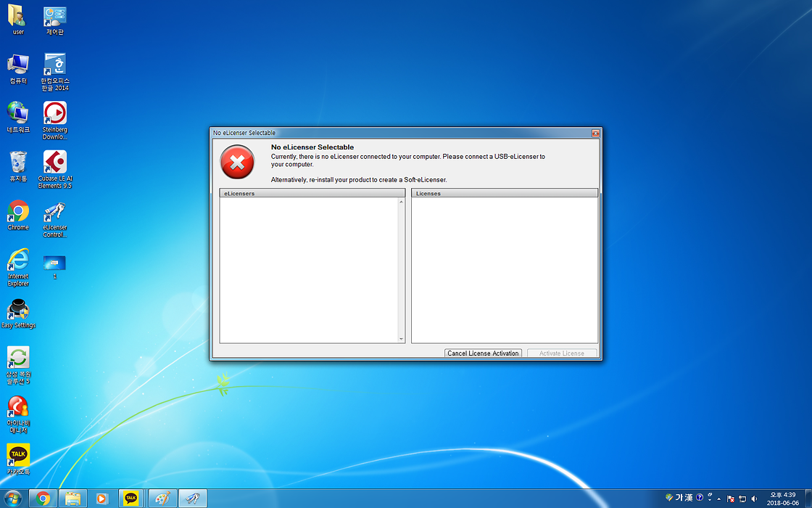Click the Cancel License Activation button
The width and height of the screenshot is (812, 508).
click(483, 353)
